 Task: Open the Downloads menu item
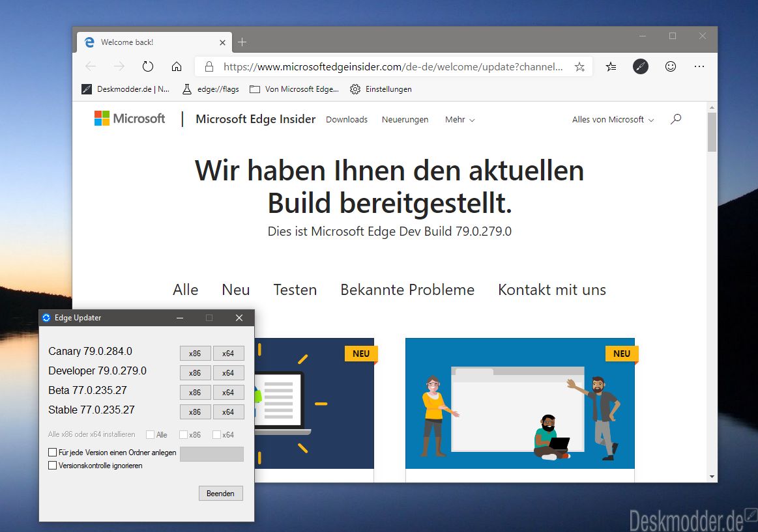tap(347, 120)
